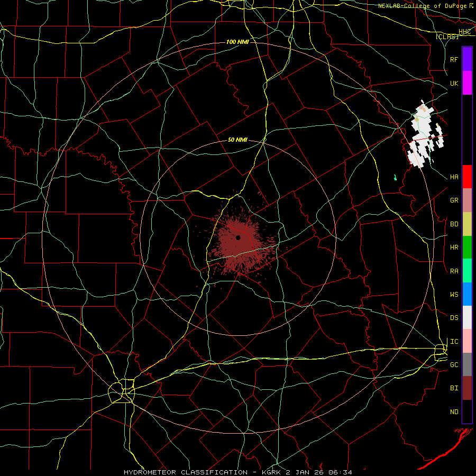The height and width of the screenshot is (476, 476).
Task: Click the RF legend label
Action: 454,59
